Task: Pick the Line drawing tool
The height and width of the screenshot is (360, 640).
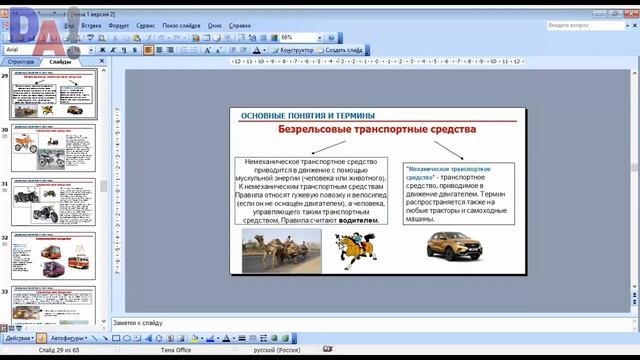Action: point(94,338)
